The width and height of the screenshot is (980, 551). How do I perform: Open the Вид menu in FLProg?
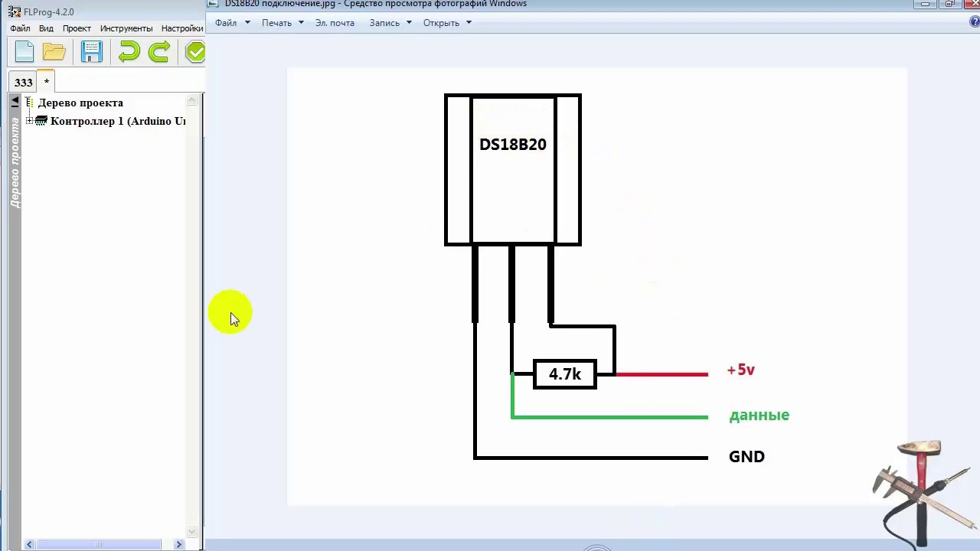point(46,28)
